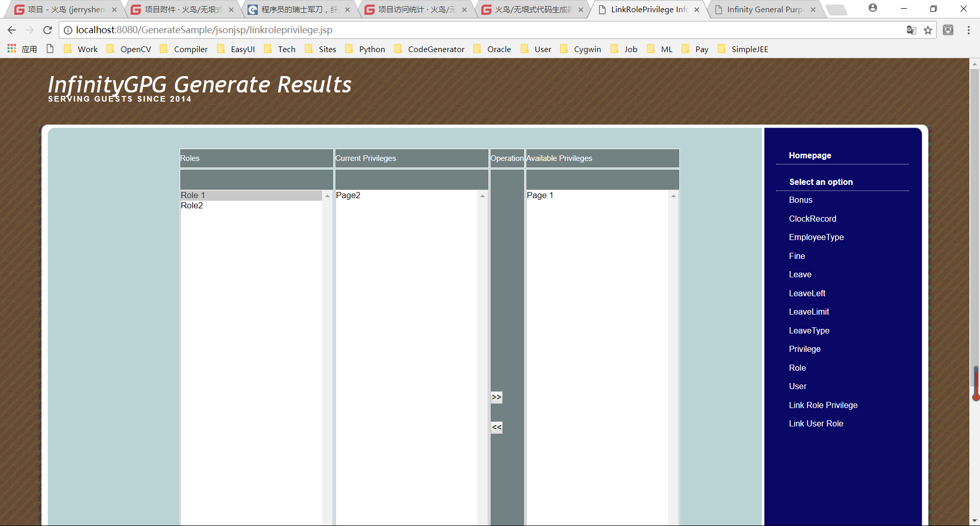Select Role2 in the Roles list
980x526 pixels.
[251, 206]
